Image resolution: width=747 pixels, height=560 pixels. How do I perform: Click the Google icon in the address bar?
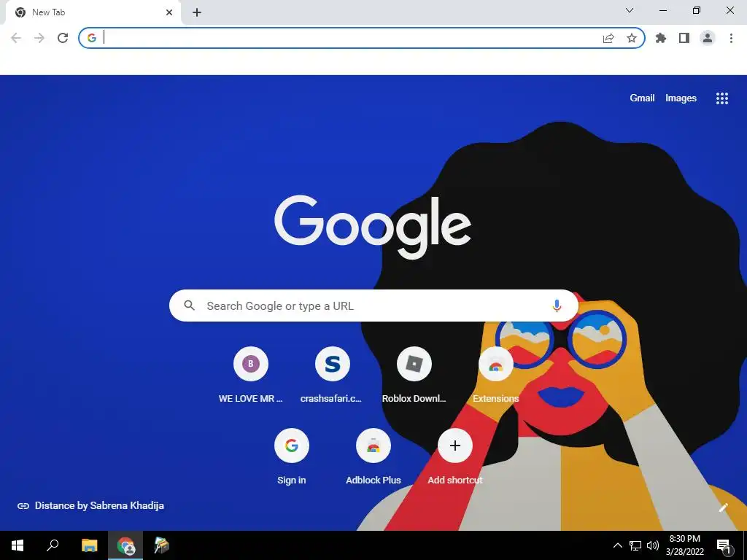coord(92,38)
